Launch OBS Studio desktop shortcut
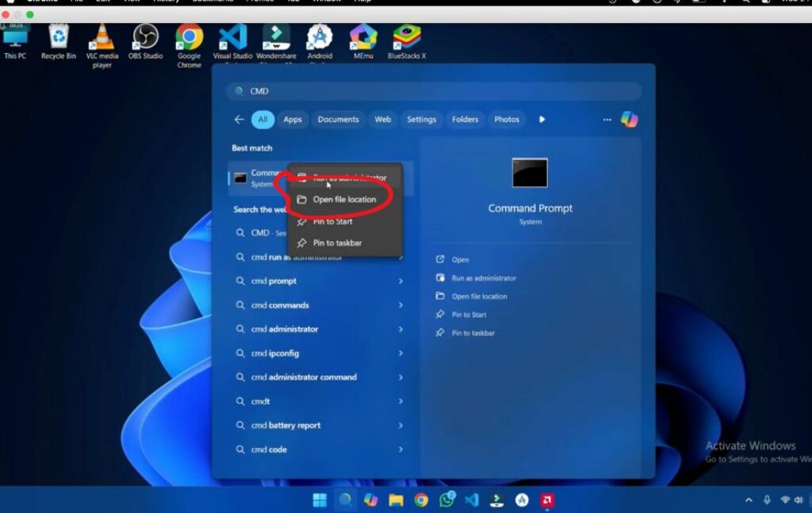The image size is (812, 513). coord(146,43)
